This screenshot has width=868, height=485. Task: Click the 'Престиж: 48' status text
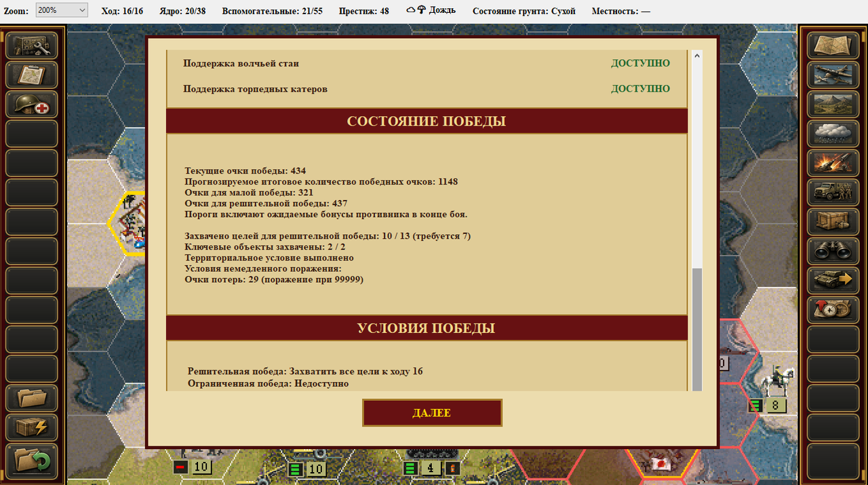pos(364,11)
